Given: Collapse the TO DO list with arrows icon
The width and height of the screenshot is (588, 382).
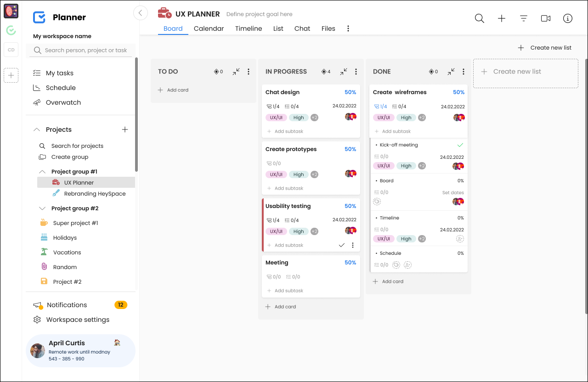Looking at the screenshot, I should [236, 72].
